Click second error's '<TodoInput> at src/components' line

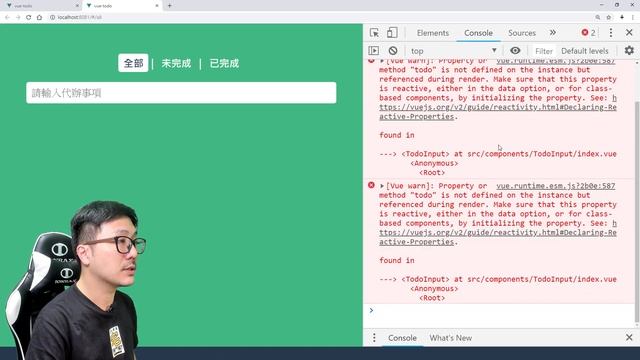pos(498,279)
